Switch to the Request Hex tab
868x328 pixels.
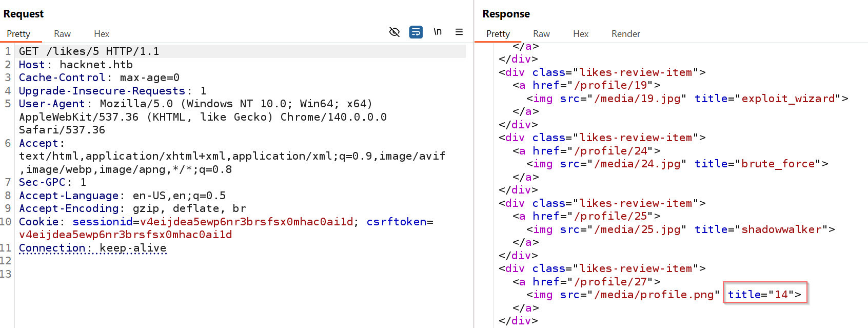(x=102, y=34)
